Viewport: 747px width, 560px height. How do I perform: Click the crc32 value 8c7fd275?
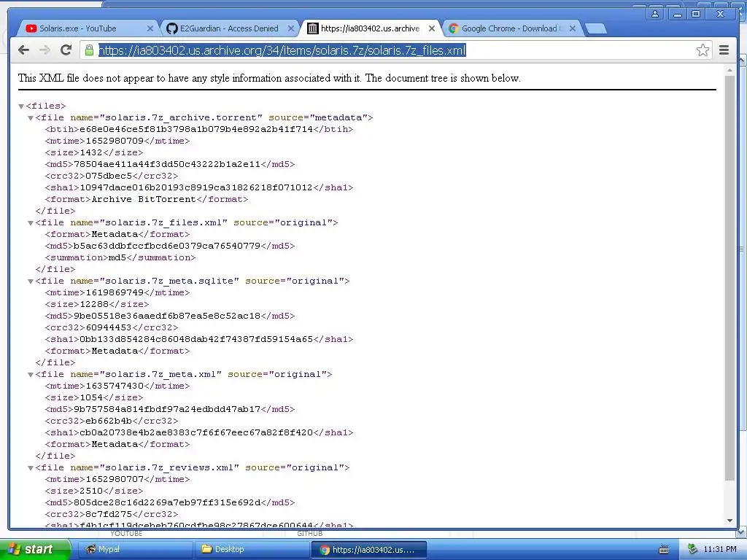109,514
